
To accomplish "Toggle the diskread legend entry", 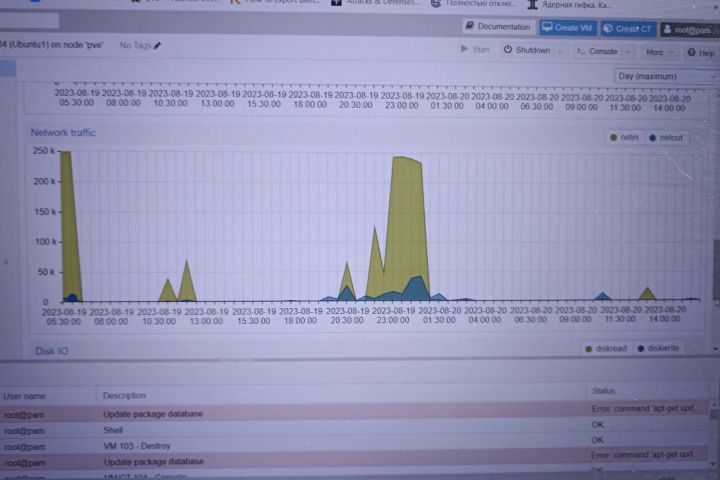I will coord(606,349).
